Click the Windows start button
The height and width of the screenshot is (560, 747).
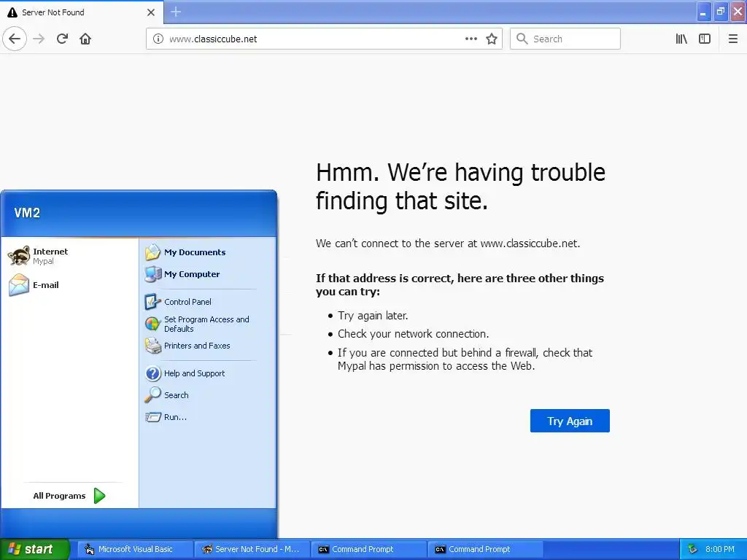click(x=35, y=549)
